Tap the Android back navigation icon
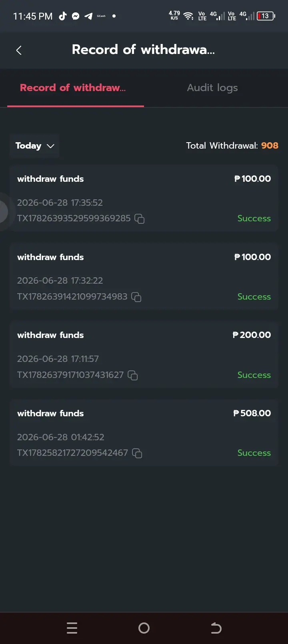 pos(216,628)
